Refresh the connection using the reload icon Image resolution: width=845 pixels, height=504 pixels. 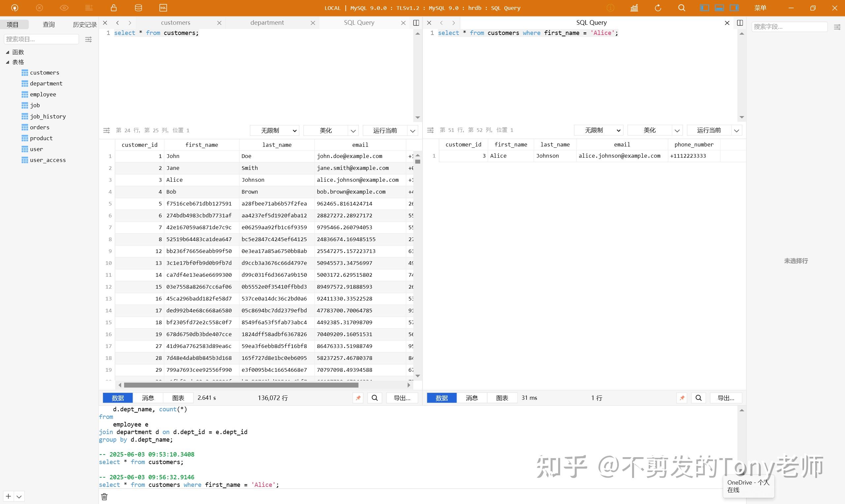[x=658, y=8]
